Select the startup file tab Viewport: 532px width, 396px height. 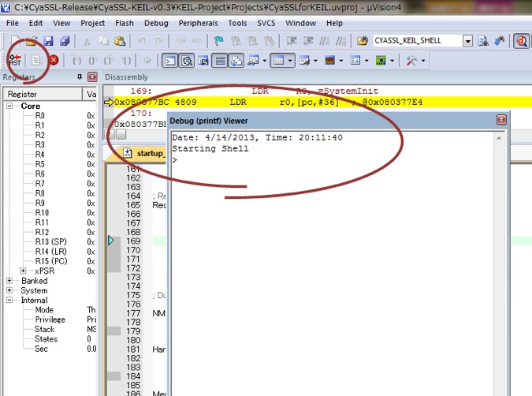(144, 153)
